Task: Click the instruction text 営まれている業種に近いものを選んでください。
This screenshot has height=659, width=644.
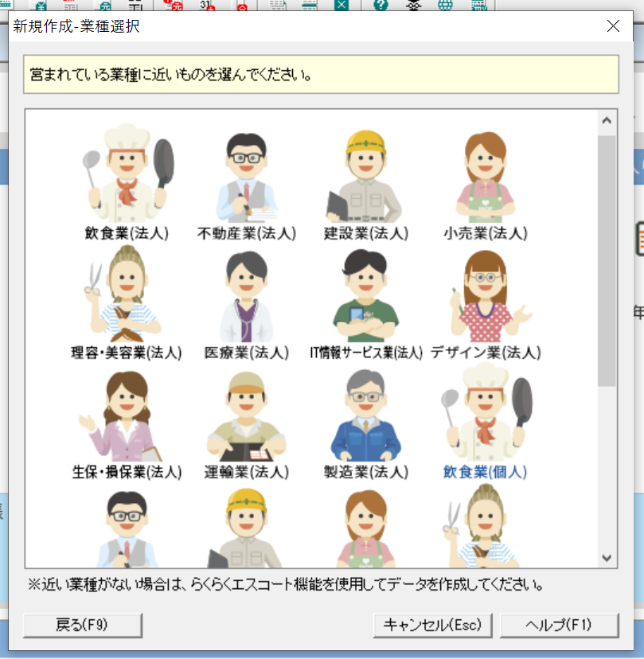Action: coord(171,75)
